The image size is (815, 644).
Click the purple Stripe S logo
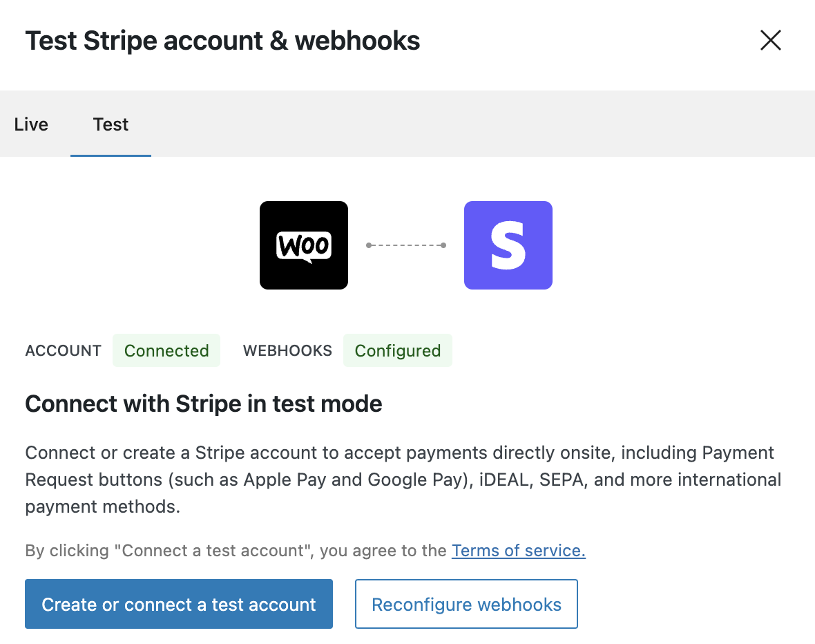pyautogui.click(x=508, y=245)
